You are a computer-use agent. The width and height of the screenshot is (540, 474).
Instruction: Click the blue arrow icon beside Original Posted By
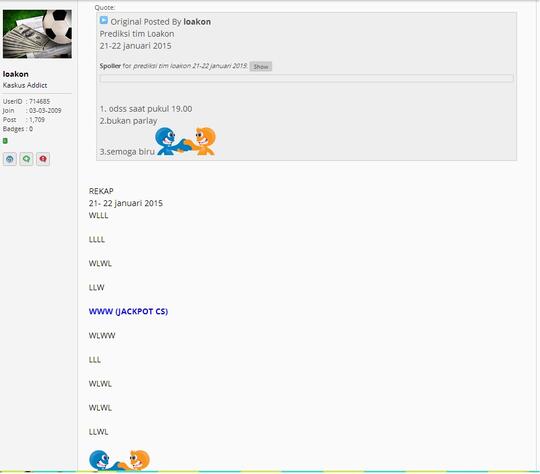(104, 20)
